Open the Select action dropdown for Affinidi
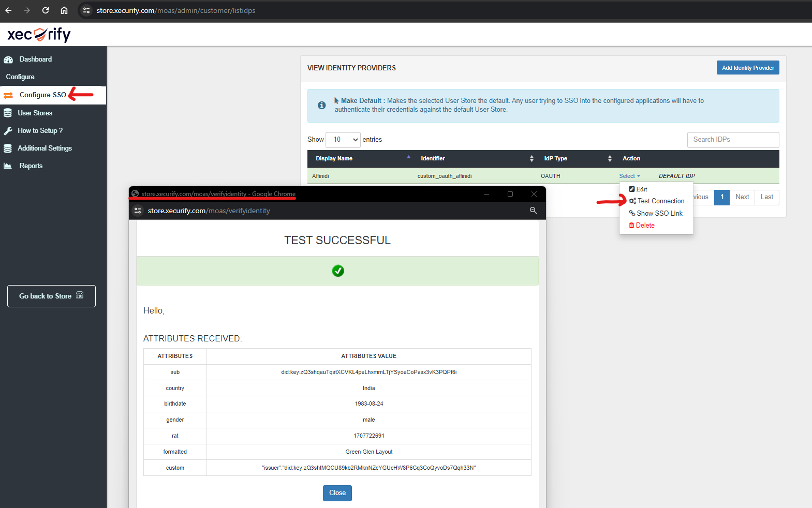This screenshot has width=812, height=508. [629, 176]
